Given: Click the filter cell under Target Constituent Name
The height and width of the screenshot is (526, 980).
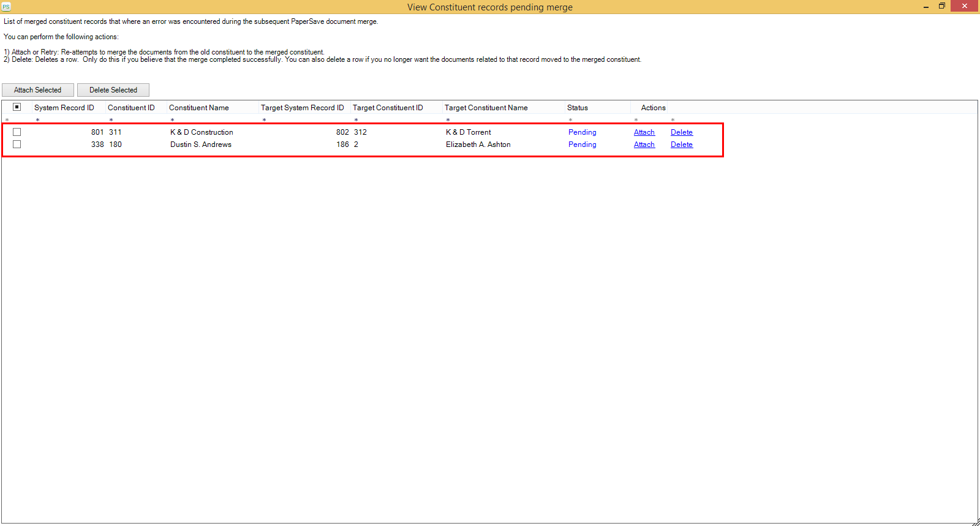Looking at the screenshot, I should pos(503,120).
